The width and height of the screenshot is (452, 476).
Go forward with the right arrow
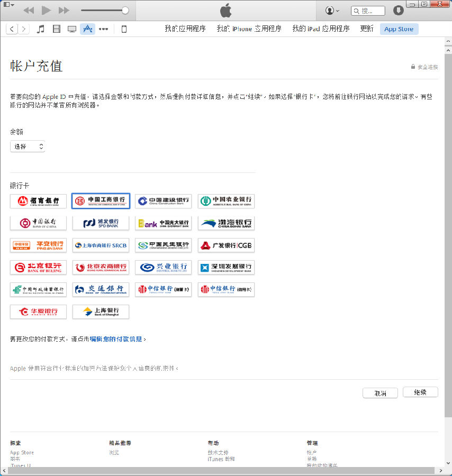point(23,29)
